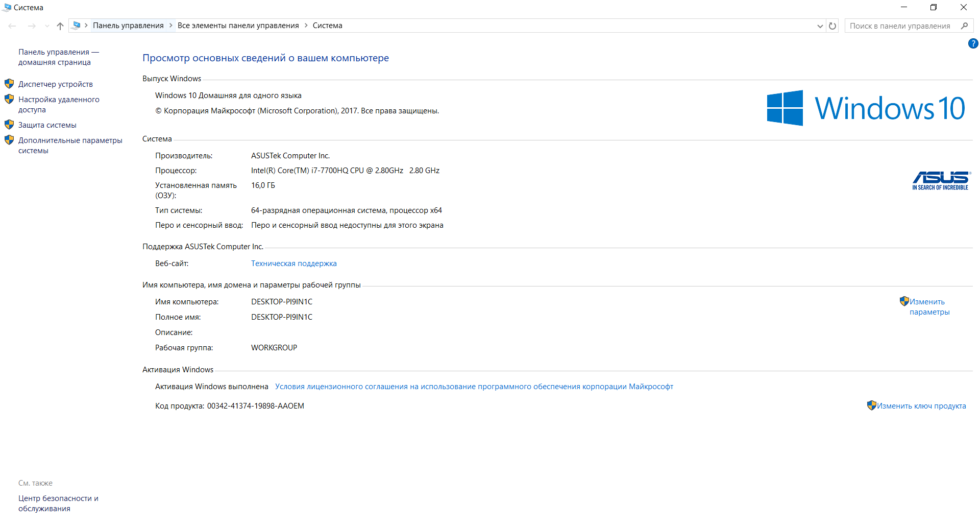
Task: Click the refresh button in address bar
Action: [832, 26]
